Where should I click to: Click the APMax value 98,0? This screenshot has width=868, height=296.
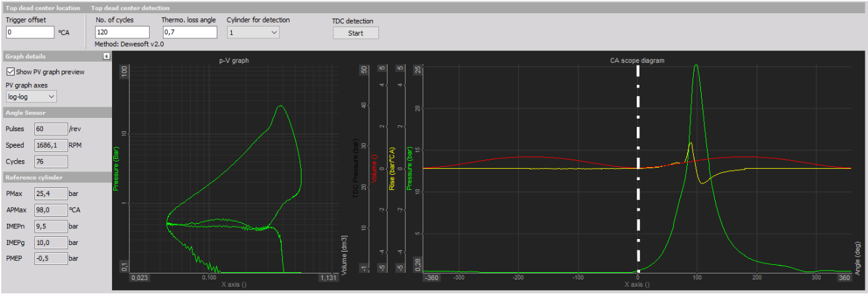pos(51,209)
